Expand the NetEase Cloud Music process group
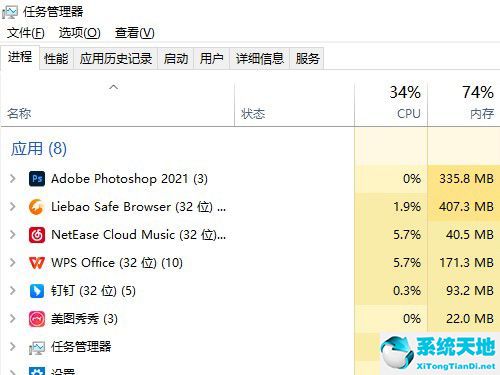500x375 pixels. (x=13, y=235)
